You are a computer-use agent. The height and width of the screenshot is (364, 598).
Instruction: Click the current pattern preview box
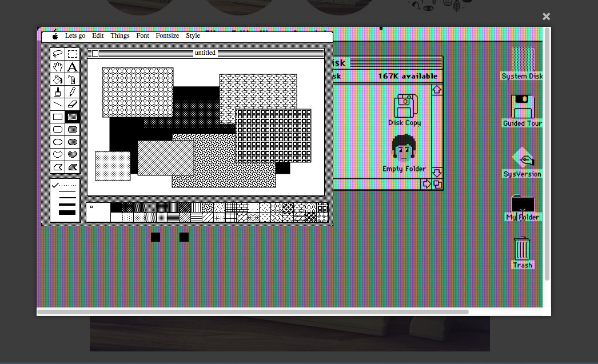[98, 212]
